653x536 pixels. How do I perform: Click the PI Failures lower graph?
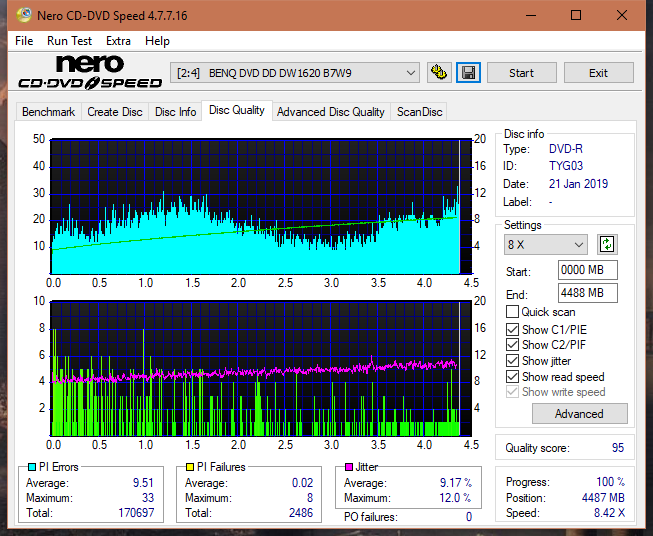click(261, 368)
